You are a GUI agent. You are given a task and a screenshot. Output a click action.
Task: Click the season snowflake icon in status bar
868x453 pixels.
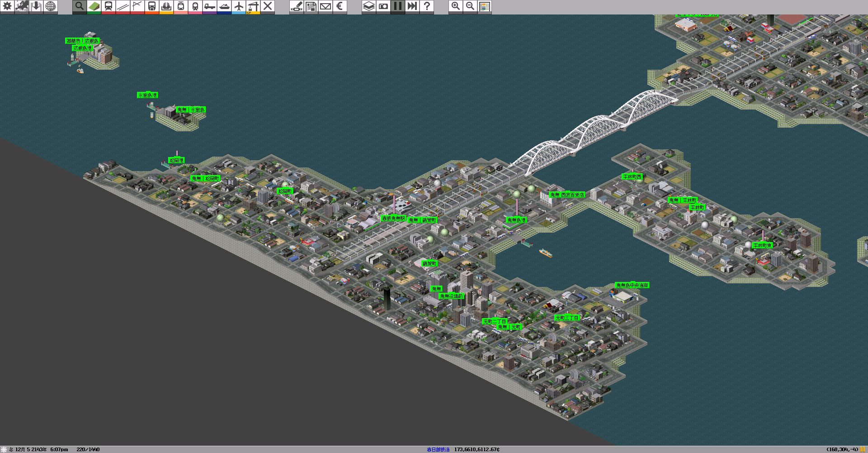(4, 449)
